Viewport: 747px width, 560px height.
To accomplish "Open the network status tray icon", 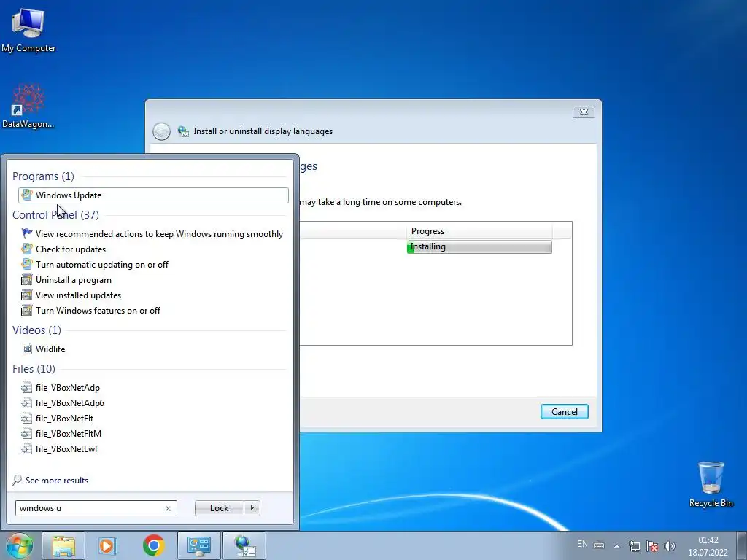I will [x=634, y=546].
